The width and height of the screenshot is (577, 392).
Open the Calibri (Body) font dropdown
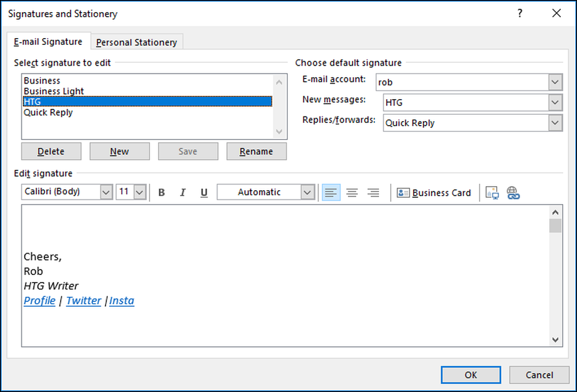pyautogui.click(x=106, y=192)
